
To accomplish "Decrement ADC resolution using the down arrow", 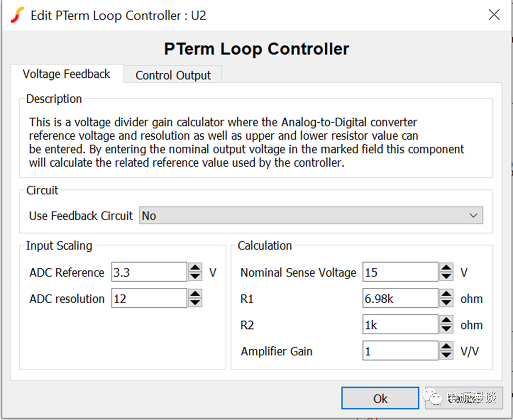I will tap(195, 303).
